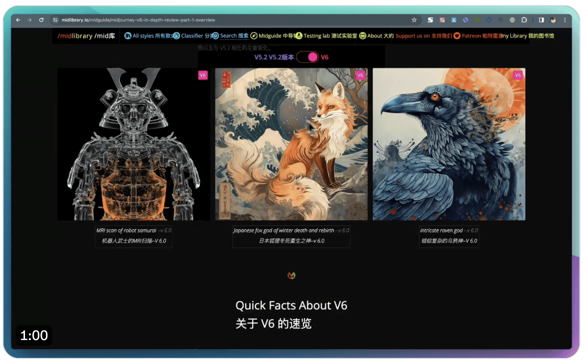Open the Chrome three-dot menu
This screenshot has height=364, width=588.
[x=565, y=20]
